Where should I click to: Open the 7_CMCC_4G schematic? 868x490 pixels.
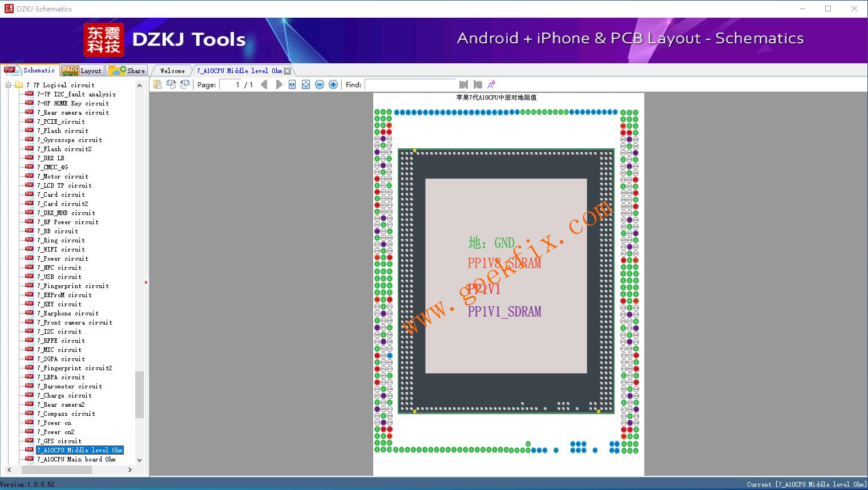coord(53,167)
